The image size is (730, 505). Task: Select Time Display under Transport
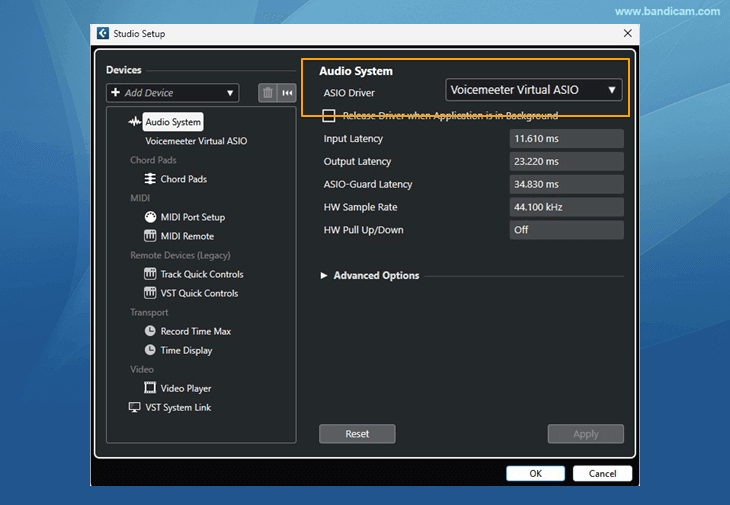[x=186, y=350]
